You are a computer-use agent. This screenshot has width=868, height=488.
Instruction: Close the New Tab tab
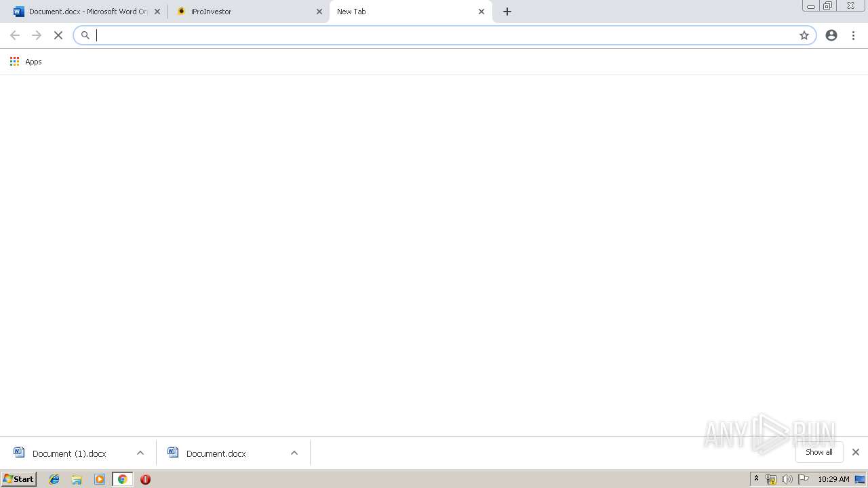pos(481,12)
